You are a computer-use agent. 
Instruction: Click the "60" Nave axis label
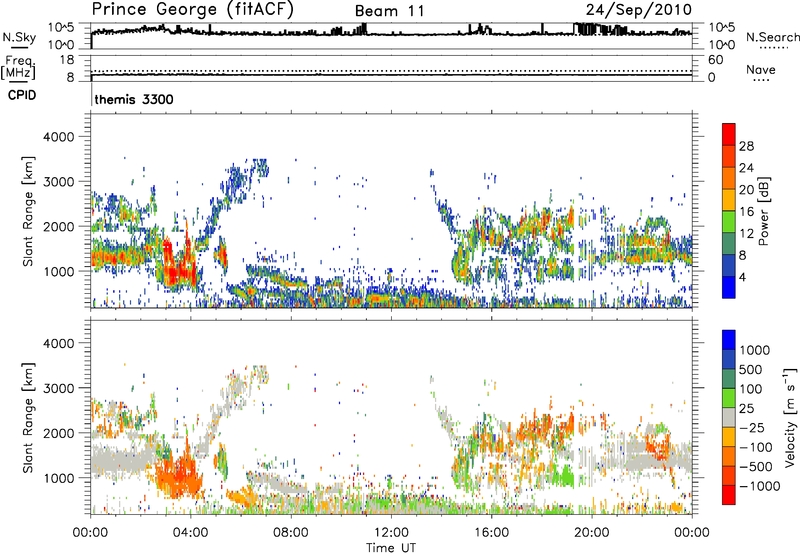(x=715, y=60)
